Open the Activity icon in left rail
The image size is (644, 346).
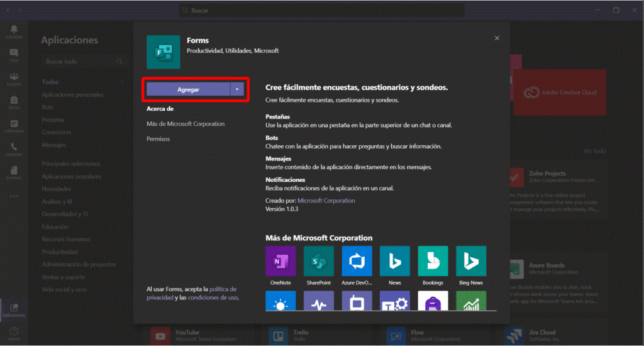14,32
